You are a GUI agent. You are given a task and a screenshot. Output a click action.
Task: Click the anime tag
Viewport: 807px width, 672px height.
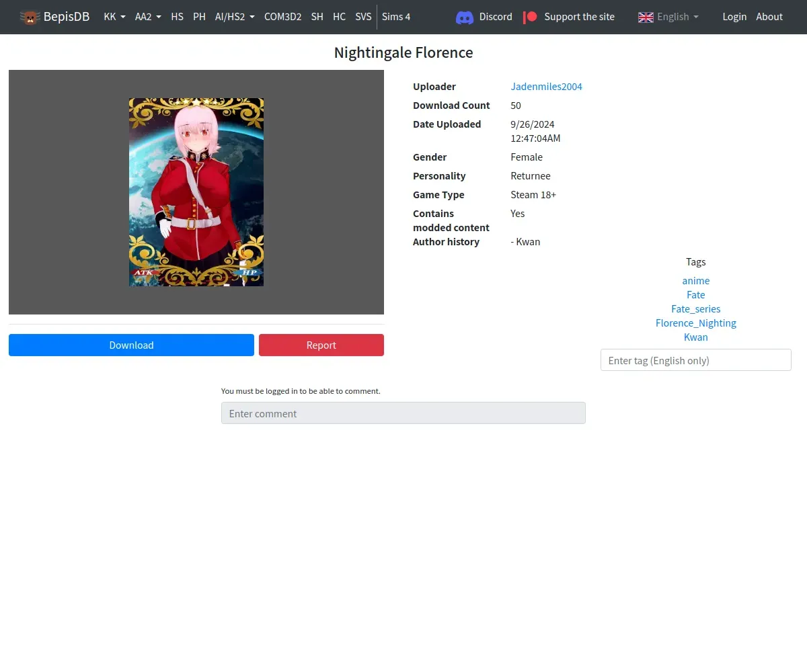pos(696,281)
